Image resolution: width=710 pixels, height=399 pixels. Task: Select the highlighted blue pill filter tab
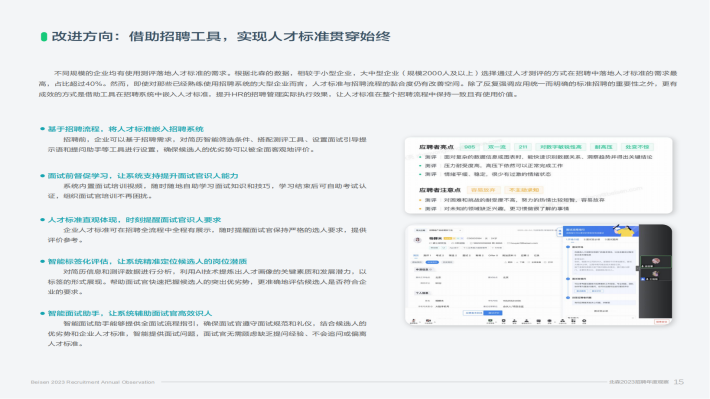[x=432, y=262]
